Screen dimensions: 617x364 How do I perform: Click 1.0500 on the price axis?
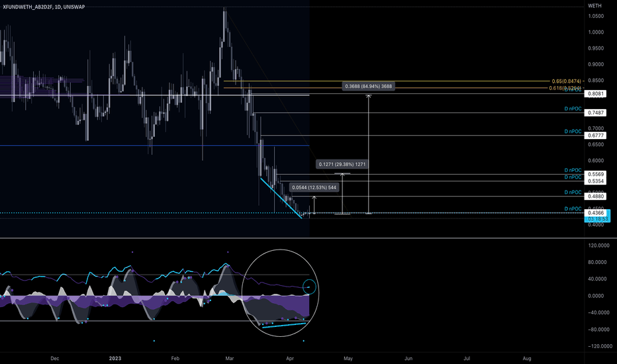596,16
